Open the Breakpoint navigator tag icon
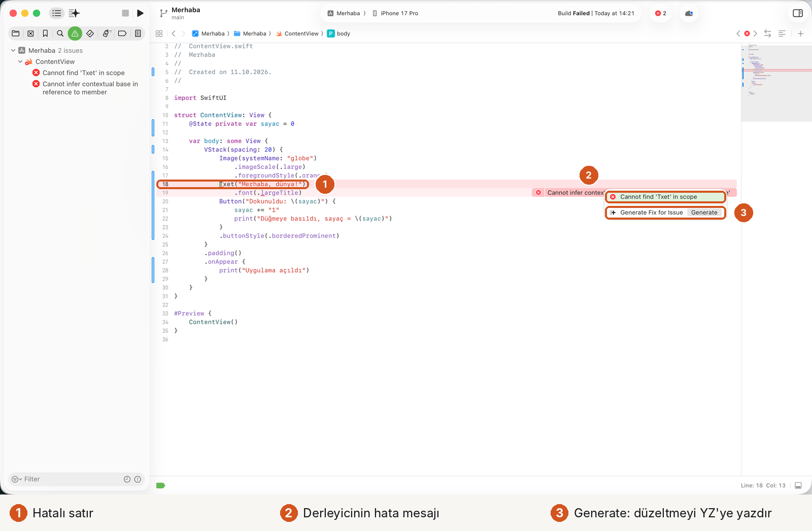Screen dimensions: 812x531 click(122, 33)
